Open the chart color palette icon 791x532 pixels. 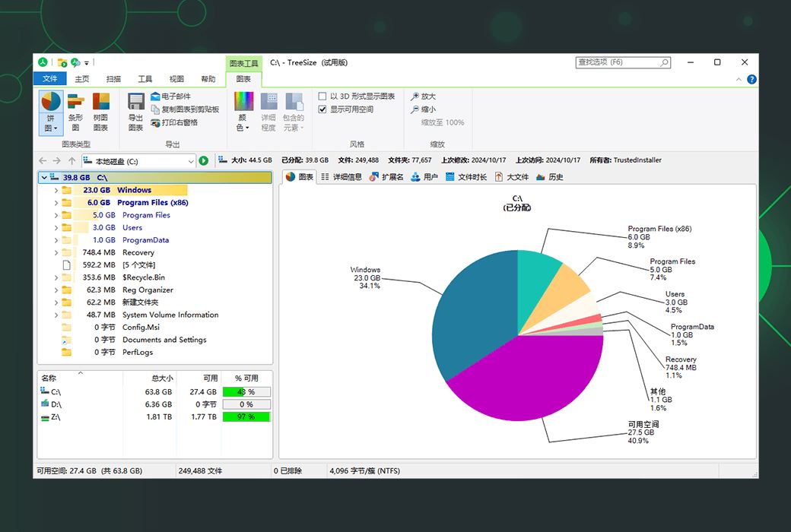coord(243,101)
